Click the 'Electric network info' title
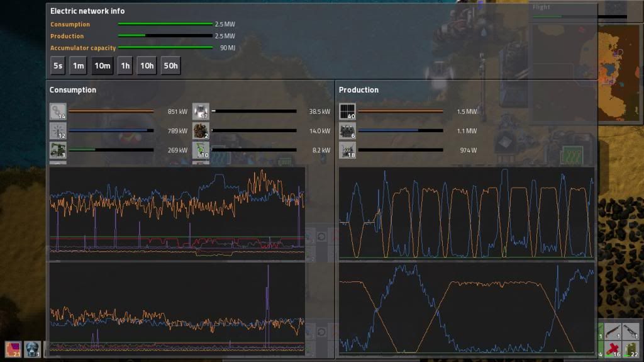The width and height of the screenshot is (644, 362). pyautogui.click(x=87, y=11)
